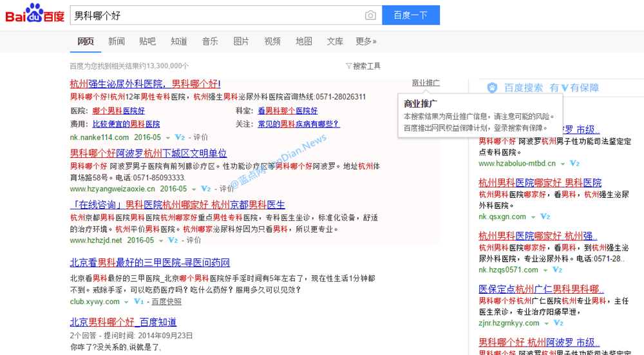Open image search via camera icon
Image resolution: width=644 pixels, height=355 pixels.
click(370, 15)
